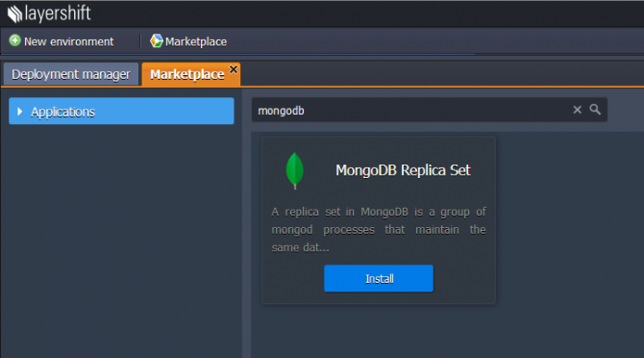Click the MongoDB replica set description text
The height and width of the screenshot is (358, 644).
(x=379, y=229)
